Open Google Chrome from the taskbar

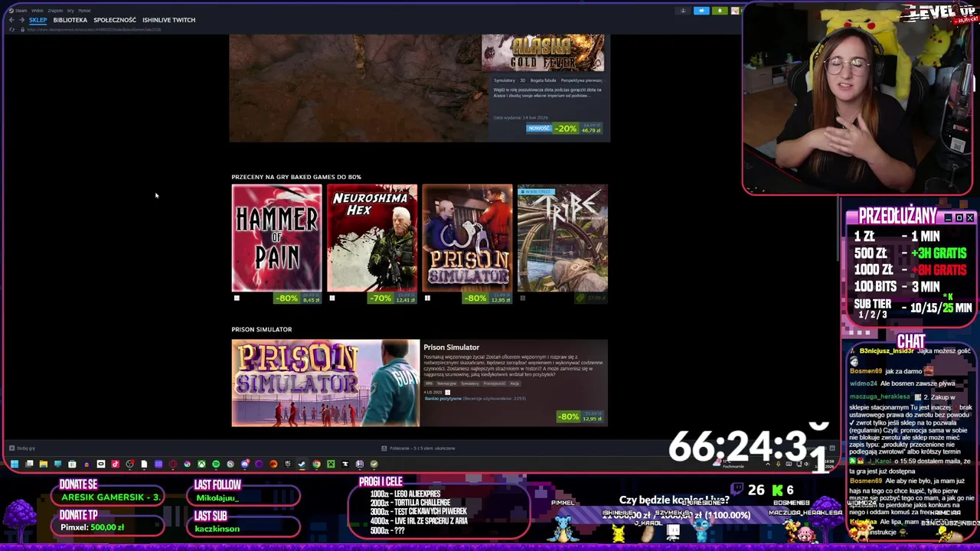[x=316, y=464]
